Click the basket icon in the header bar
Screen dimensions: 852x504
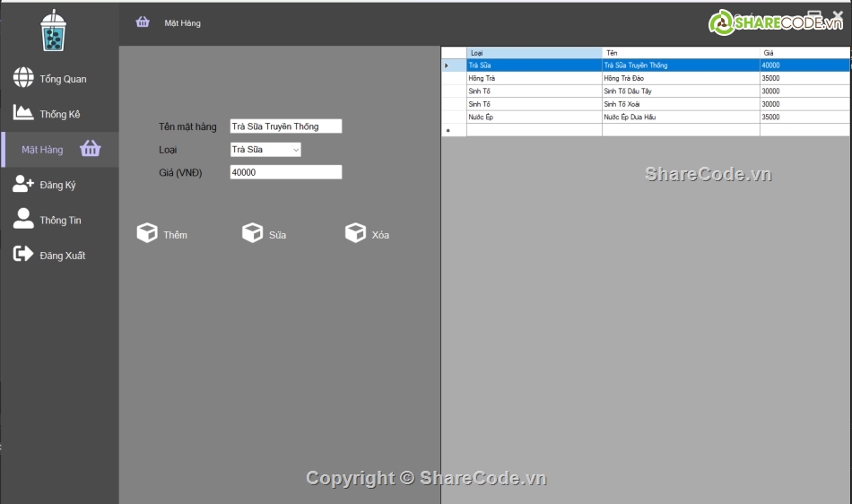click(x=143, y=22)
